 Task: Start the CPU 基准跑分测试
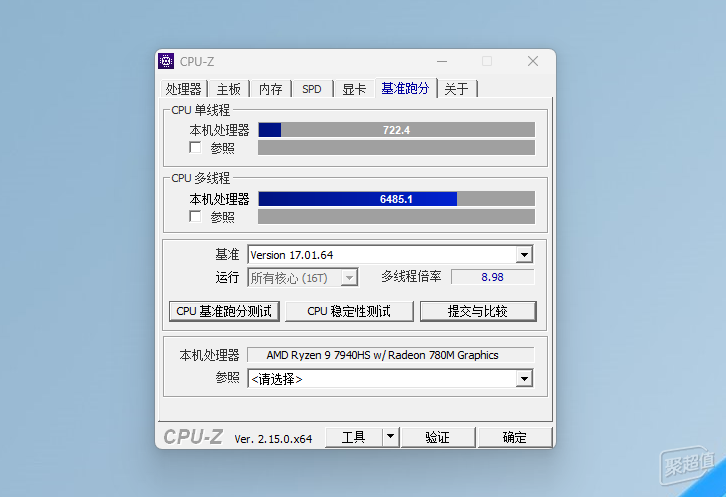click(224, 311)
